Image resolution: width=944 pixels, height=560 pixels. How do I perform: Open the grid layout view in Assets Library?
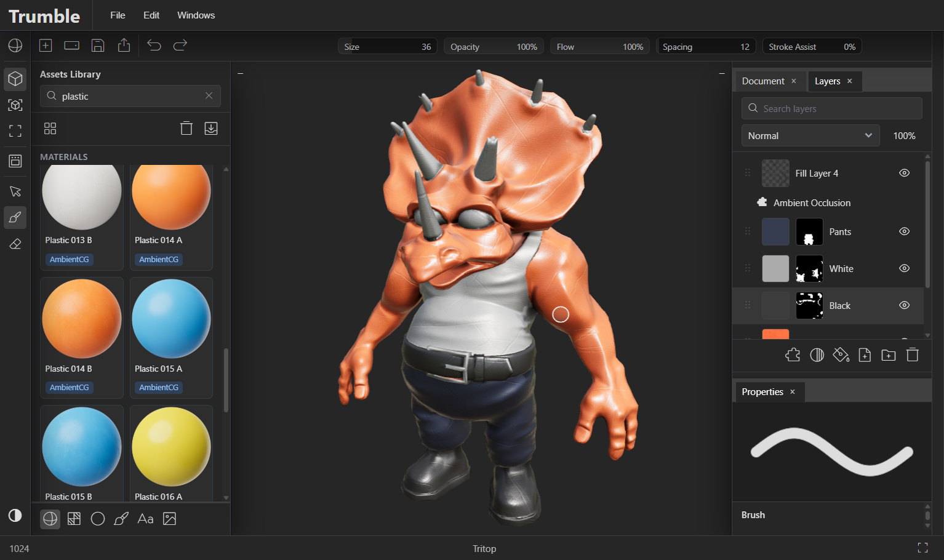(x=50, y=129)
